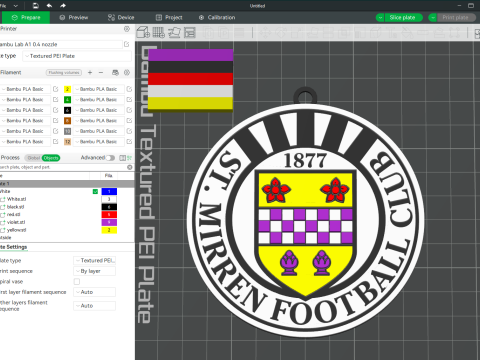Click the Add model cube icon
Viewport: 480px width, 360px height.
tap(144, 32)
